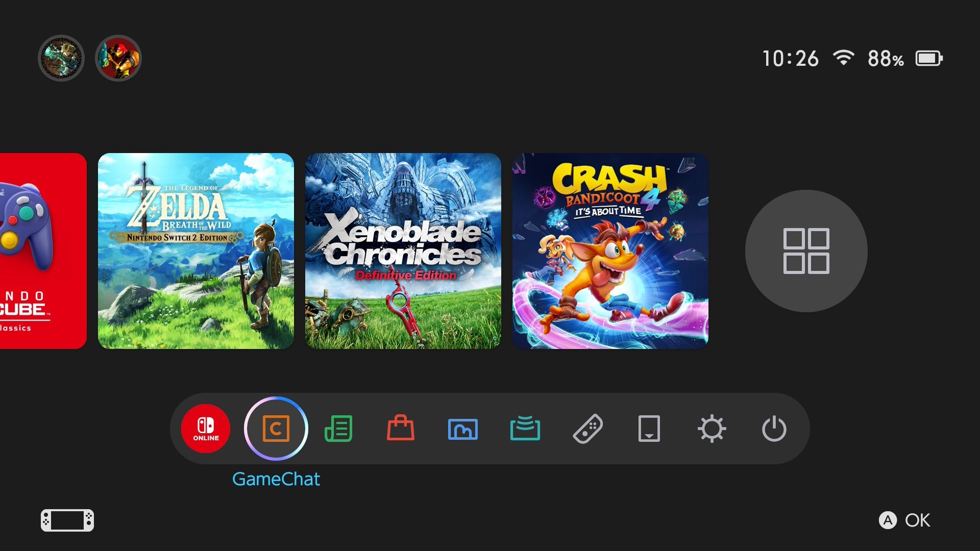Screen dimensions: 980x551
Task: Open Nintendo eShop shopping bag icon
Action: coord(401,428)
